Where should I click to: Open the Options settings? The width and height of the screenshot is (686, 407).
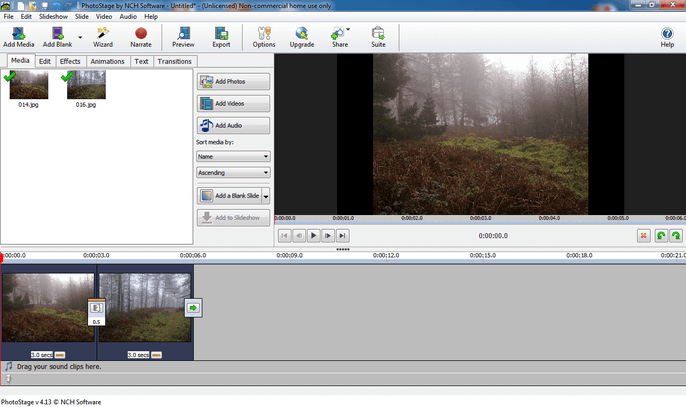point(264,37)
